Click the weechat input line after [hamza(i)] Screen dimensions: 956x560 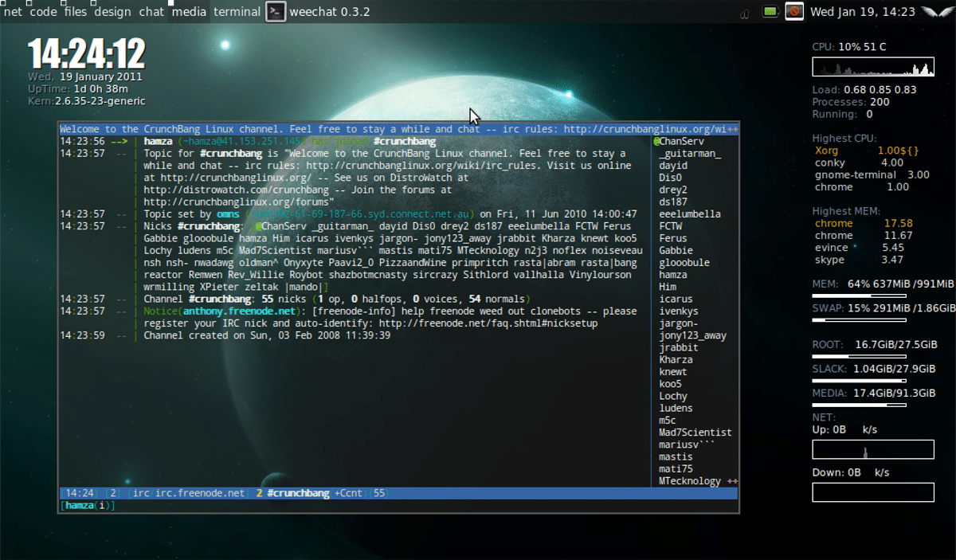click(x=426, y=506)
